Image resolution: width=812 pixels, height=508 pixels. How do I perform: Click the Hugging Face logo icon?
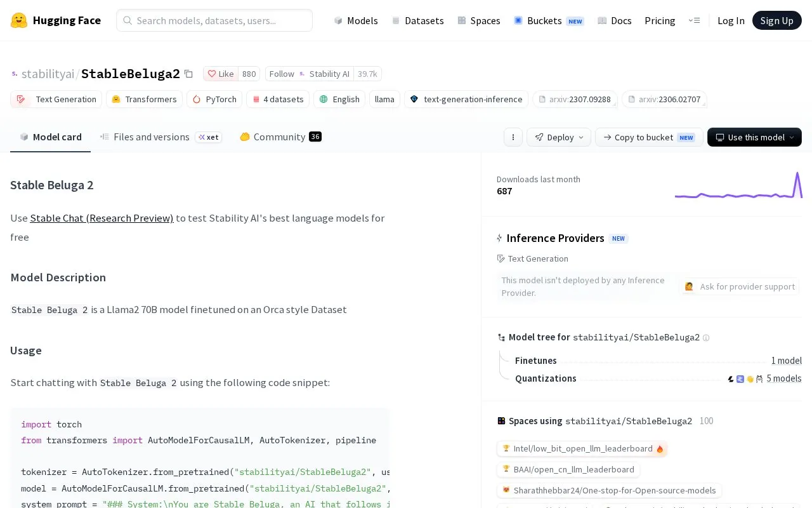pos(19,20)
